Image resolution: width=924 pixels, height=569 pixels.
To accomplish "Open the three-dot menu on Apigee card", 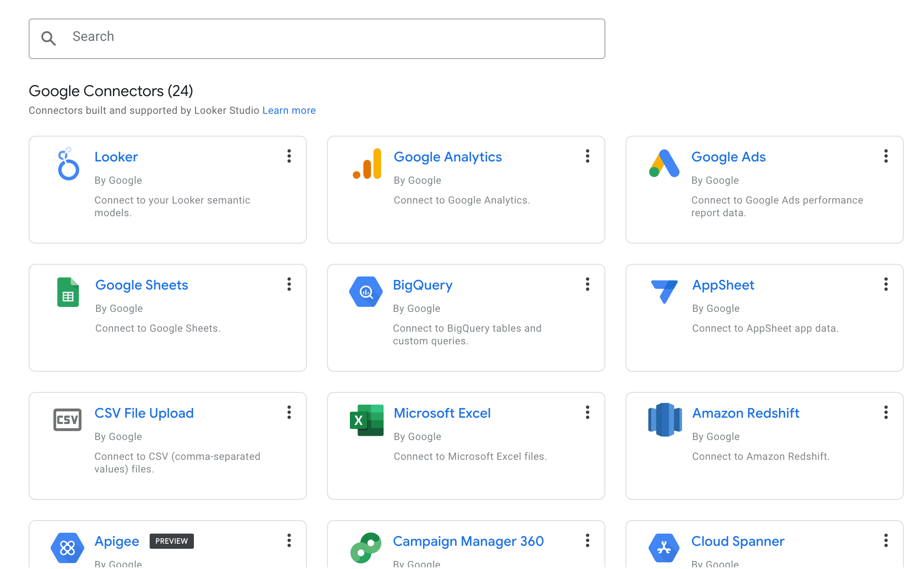I will (x=289, y=540).
